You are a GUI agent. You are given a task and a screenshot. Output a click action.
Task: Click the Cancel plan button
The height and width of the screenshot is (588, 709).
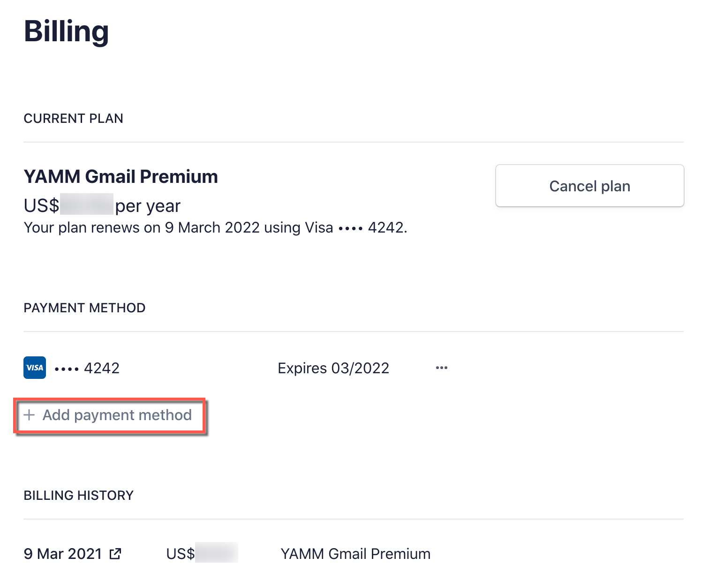coord(589,186)
